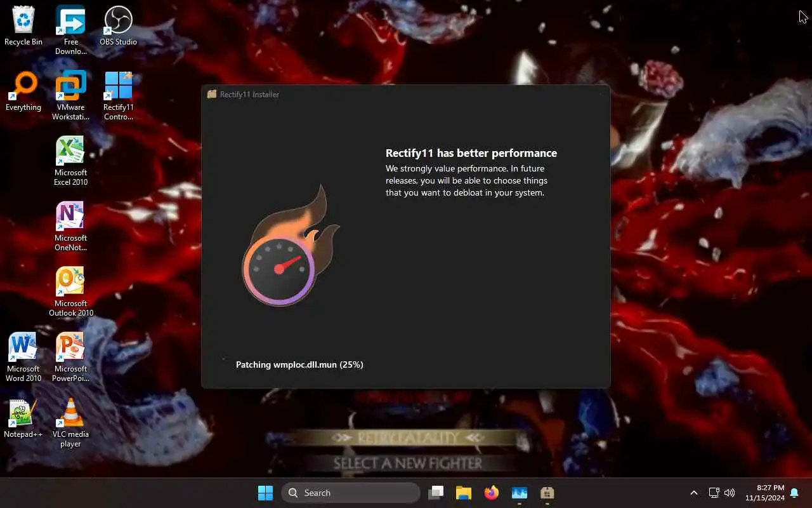The image size is (812, 508).
Task: Close the Rectify11 Installer window
Action: pyautogui.click(x=600, y=94)
